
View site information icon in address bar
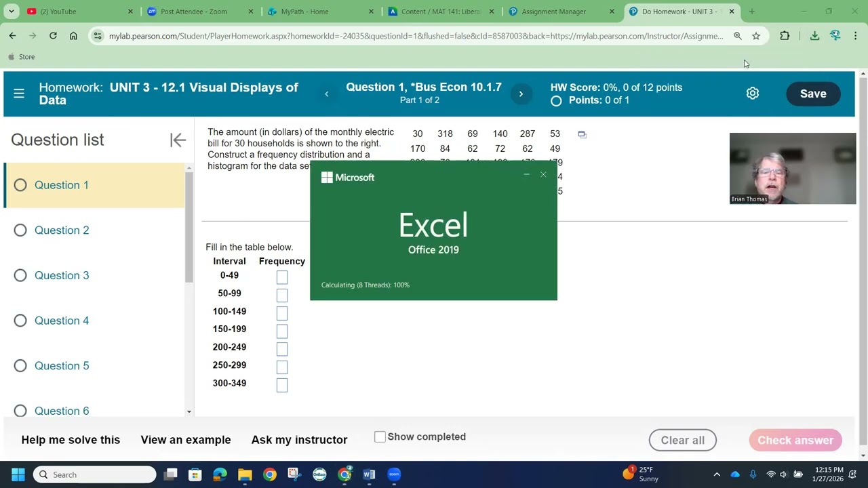click(x=98, y=36)
